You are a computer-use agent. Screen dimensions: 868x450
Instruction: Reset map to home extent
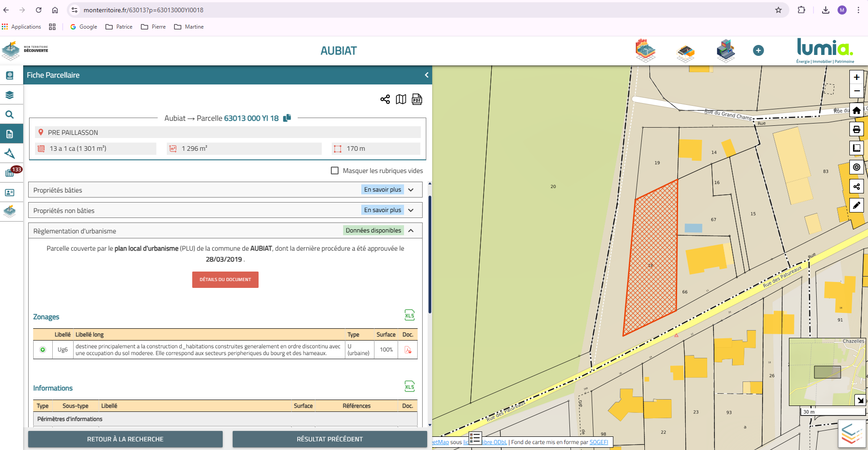(857, 110)
